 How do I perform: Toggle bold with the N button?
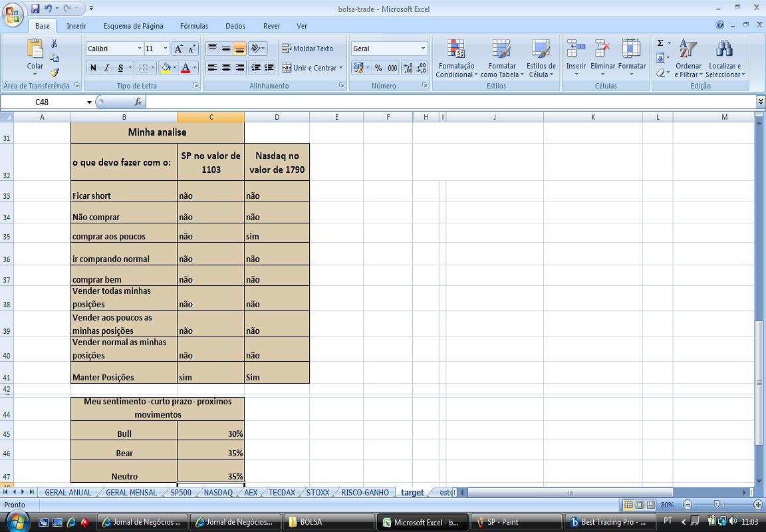click(93, 68)
